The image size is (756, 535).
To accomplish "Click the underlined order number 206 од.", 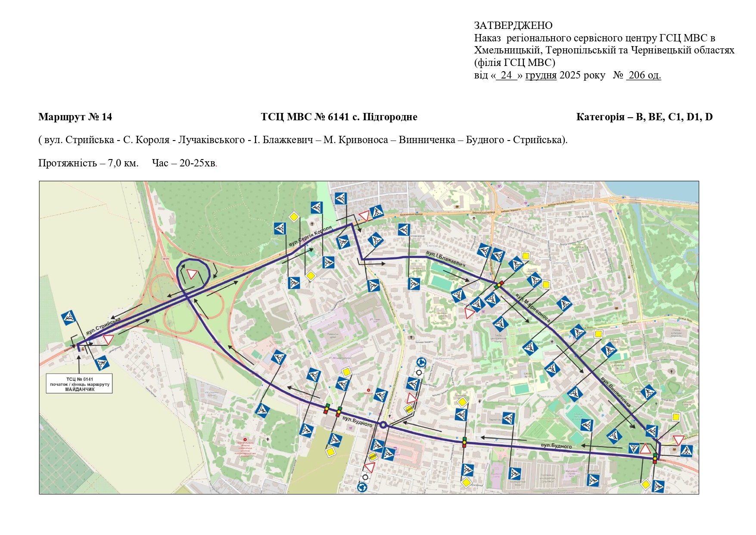I will point(644,75).
